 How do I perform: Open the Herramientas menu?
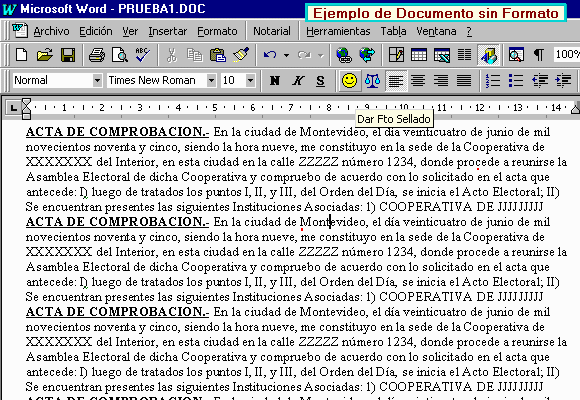pyautogui.click(x=338, y=31)
